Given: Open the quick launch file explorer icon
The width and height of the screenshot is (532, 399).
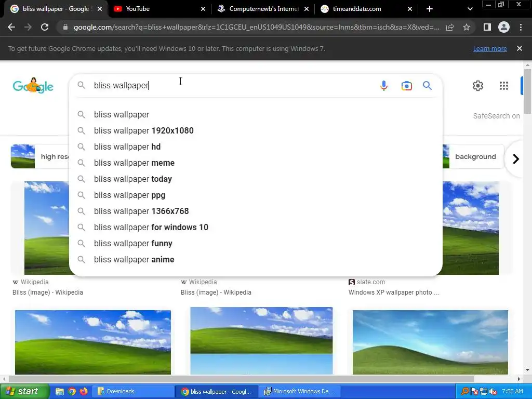Looking at the screenshot, I should [60, 391].
